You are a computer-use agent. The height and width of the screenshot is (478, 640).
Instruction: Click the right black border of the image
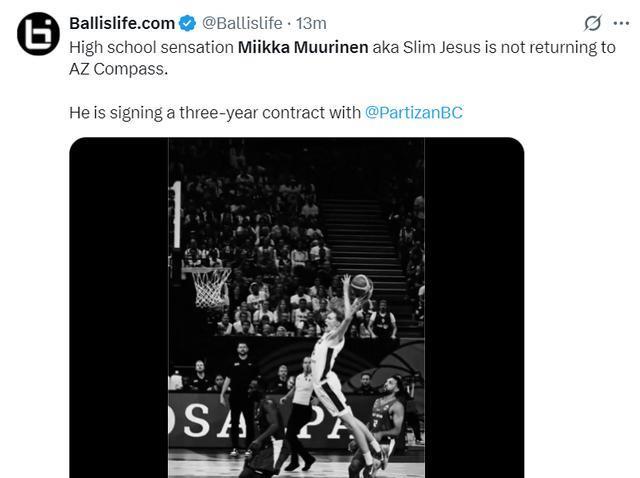point(474,300)
